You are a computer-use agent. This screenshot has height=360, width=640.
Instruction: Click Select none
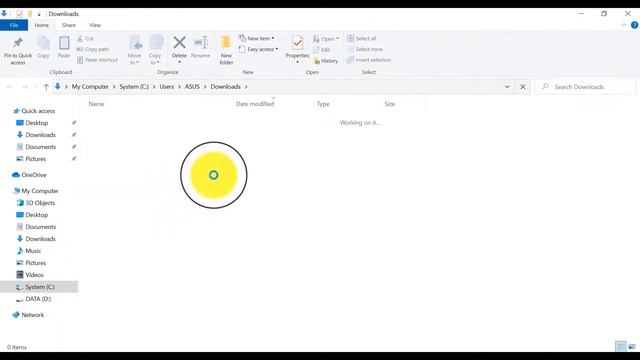coord(365,49)
